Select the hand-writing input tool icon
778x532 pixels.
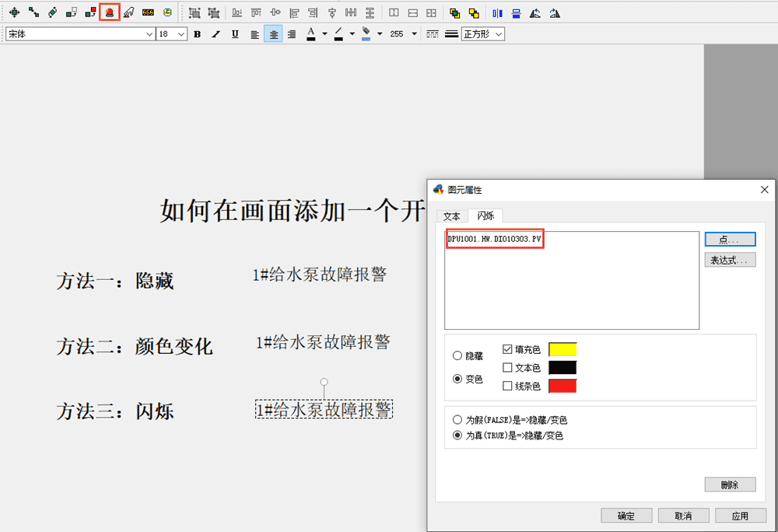pos(129,12)
